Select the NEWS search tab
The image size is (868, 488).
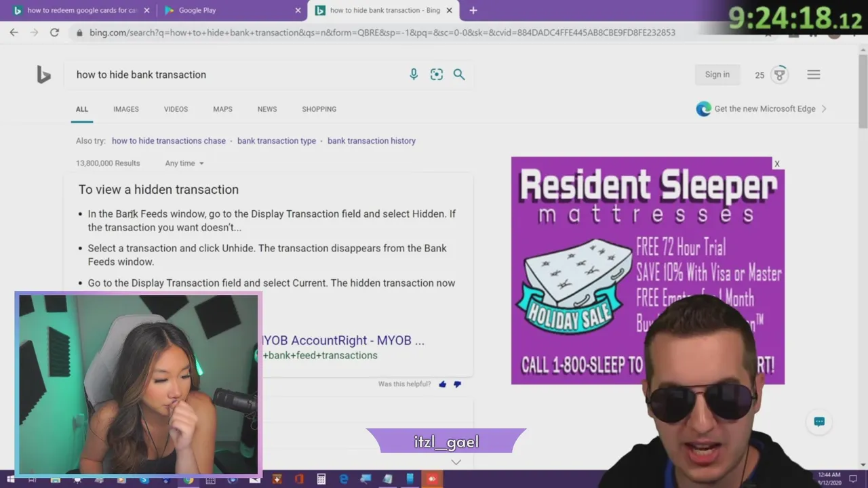(267, 109)
